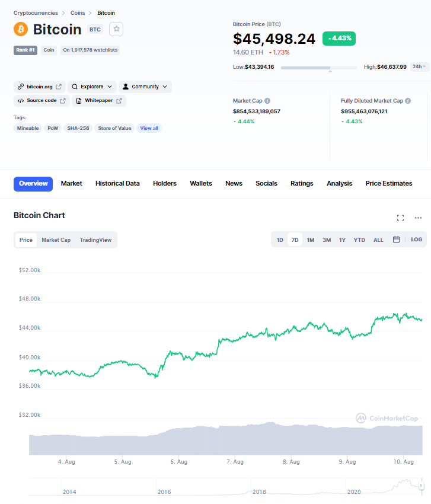Open Historical Data tab
The width and height of the screenshot is (431, 504).
[x=117, y=184]
